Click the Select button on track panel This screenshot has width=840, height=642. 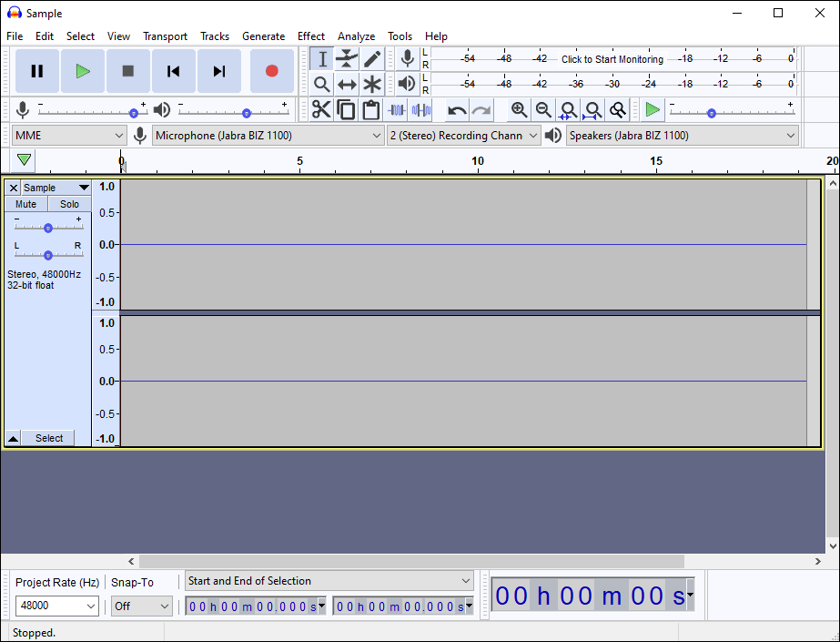click(49, 438)
